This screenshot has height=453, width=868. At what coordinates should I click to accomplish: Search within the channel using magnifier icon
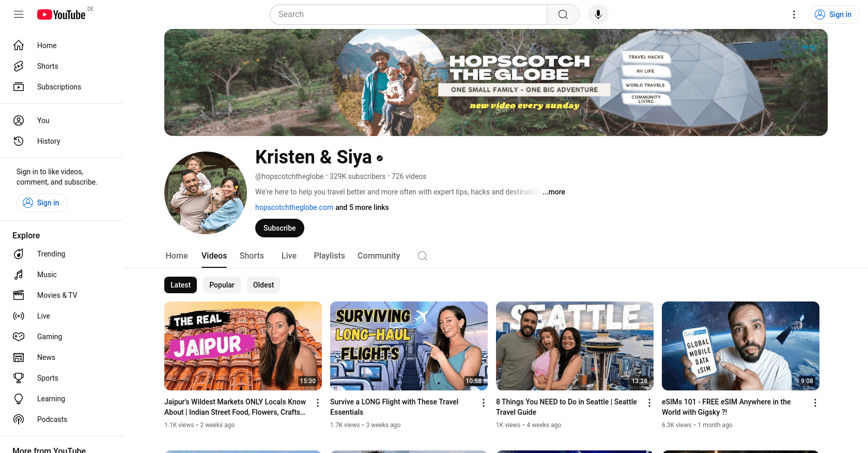coord(422,256)
